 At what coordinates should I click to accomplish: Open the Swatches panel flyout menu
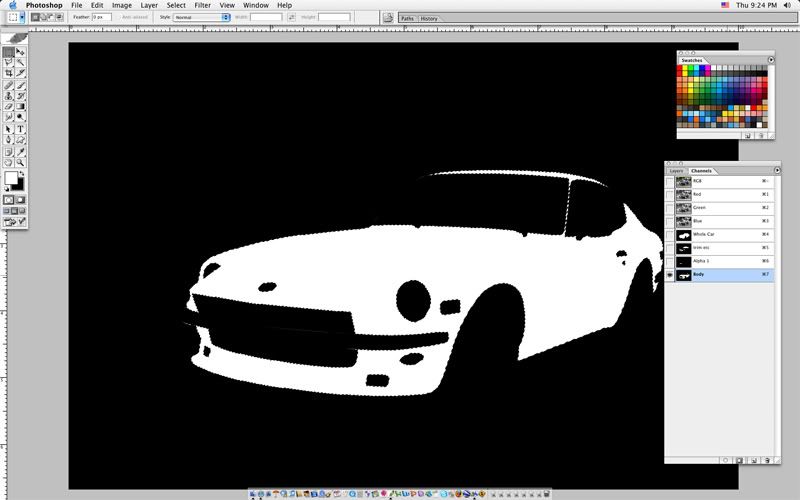(772, 60)
